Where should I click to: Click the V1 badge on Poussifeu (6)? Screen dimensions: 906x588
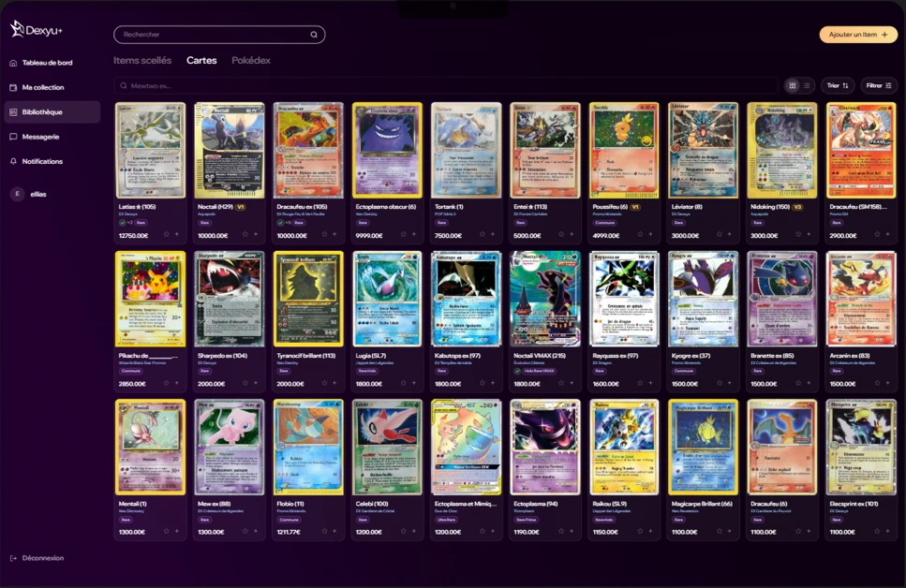634,207
